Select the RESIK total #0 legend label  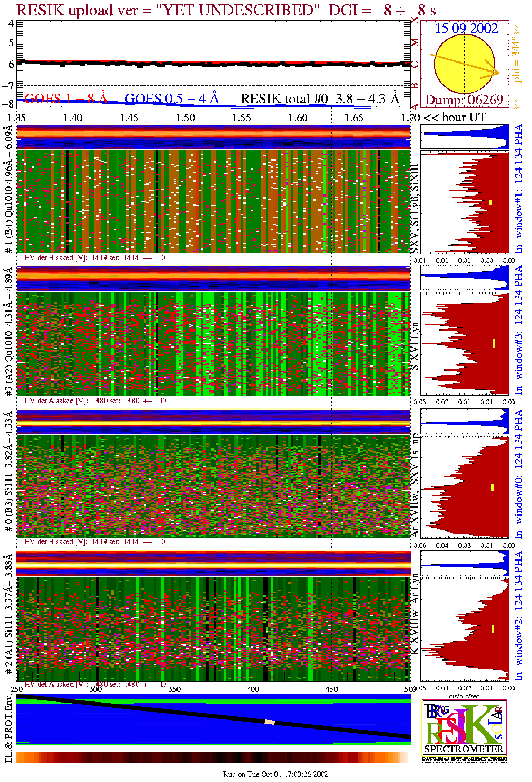coord(320,99)
